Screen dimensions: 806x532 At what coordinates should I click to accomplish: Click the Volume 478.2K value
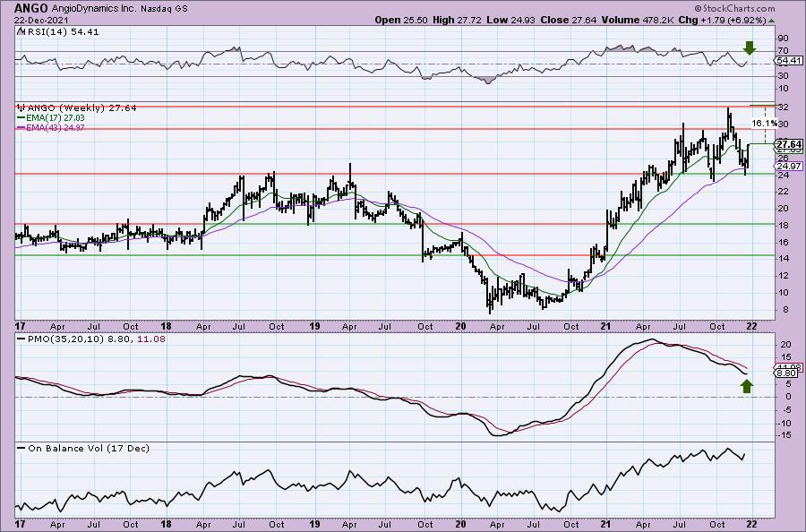638,20
